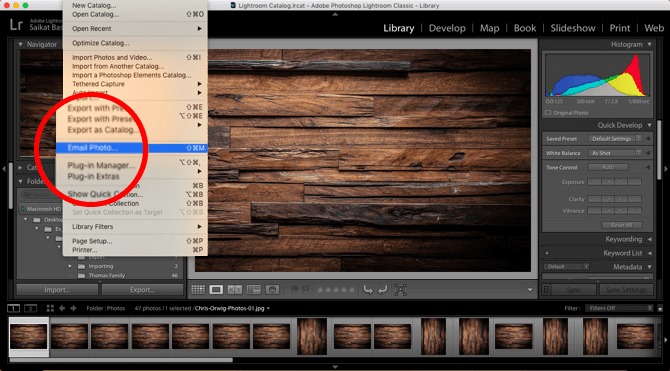Screen dimensions: 670x371
Task: Click Exposure large increase button
Action: point(635,182)
